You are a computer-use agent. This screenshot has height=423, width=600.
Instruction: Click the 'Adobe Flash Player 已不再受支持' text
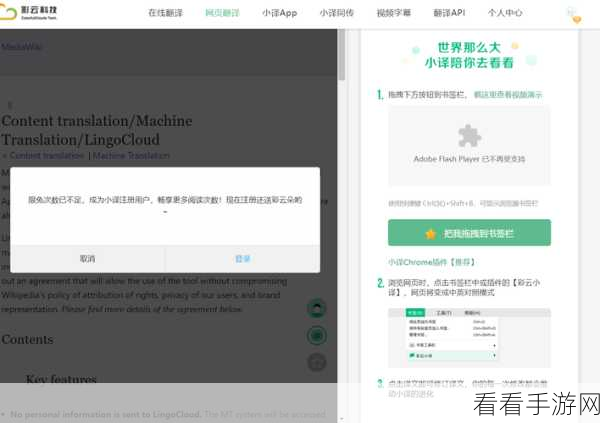point(469,159)
